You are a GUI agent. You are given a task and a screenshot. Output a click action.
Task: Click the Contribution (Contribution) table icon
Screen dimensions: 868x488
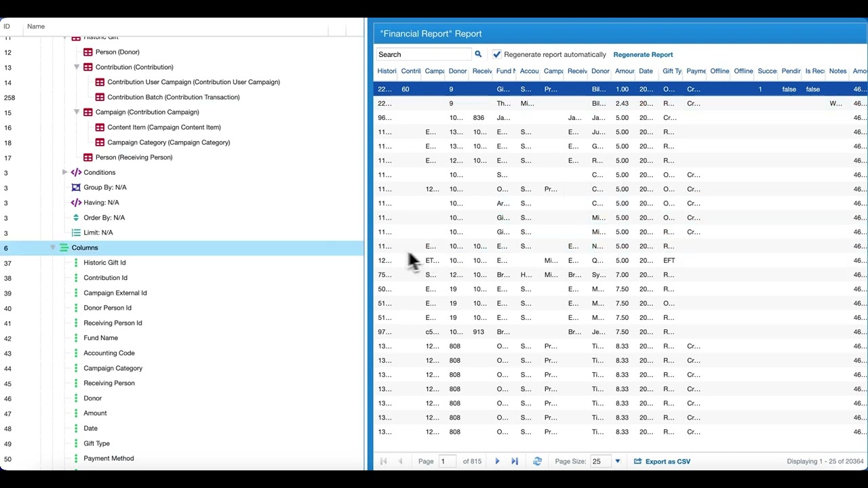point(88,67)
